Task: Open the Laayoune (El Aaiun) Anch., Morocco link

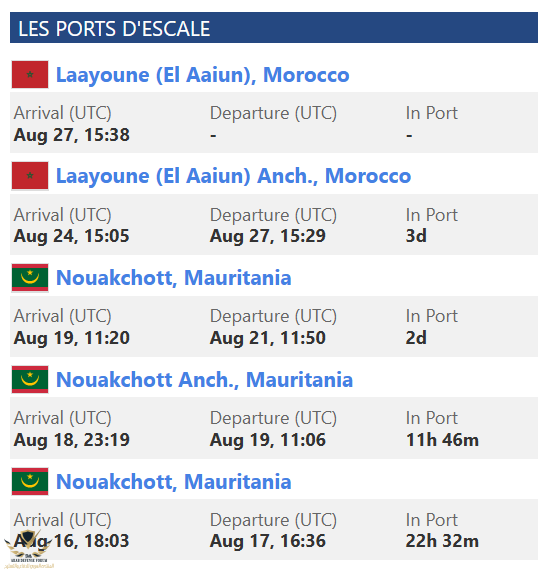Action: [x=233, y=176]
